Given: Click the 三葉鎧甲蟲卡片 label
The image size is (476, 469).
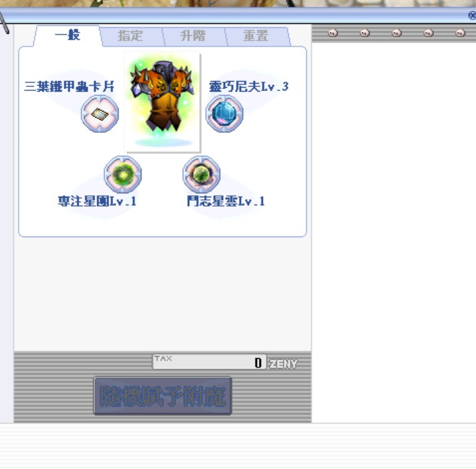Looking at the screenshot, I should [x=69, y=86].
